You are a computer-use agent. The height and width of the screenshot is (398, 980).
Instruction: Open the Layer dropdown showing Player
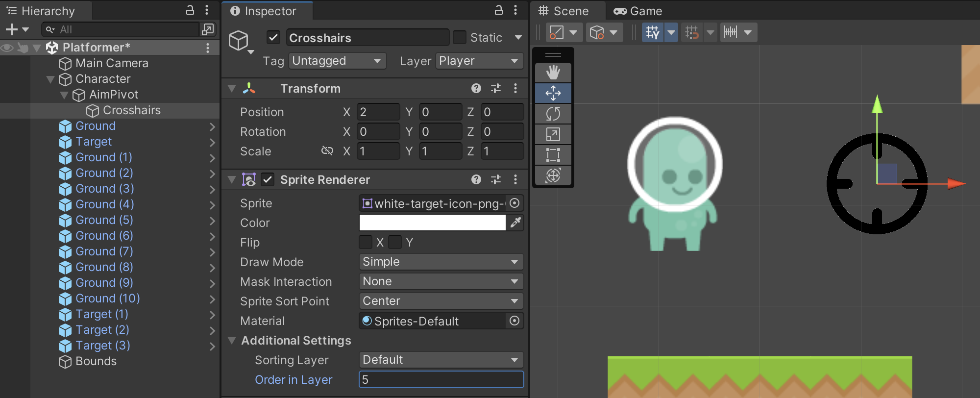(479, 61)
